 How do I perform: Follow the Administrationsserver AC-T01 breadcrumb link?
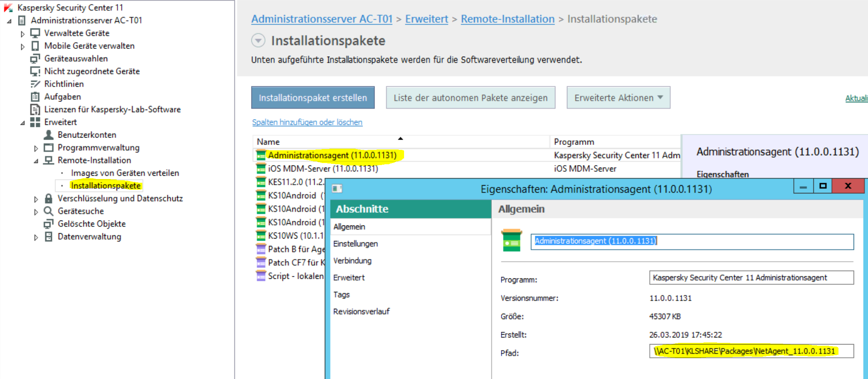(x=322, y=19)
